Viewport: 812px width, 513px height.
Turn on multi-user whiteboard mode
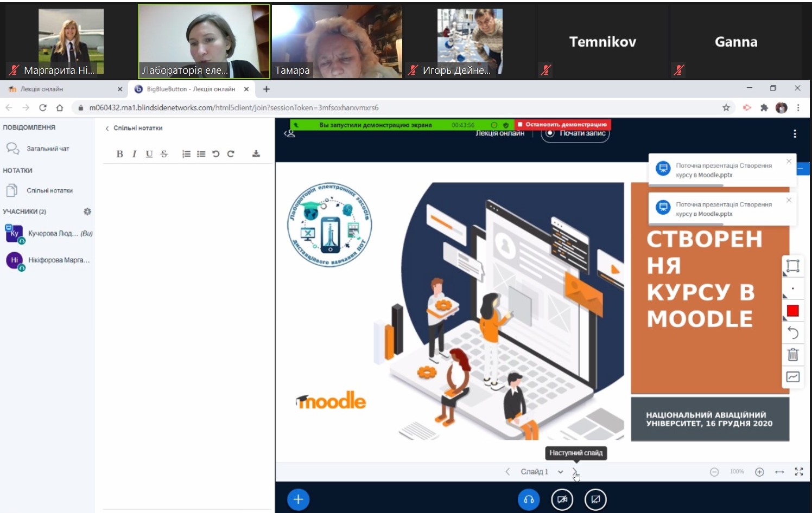point(792,377)
